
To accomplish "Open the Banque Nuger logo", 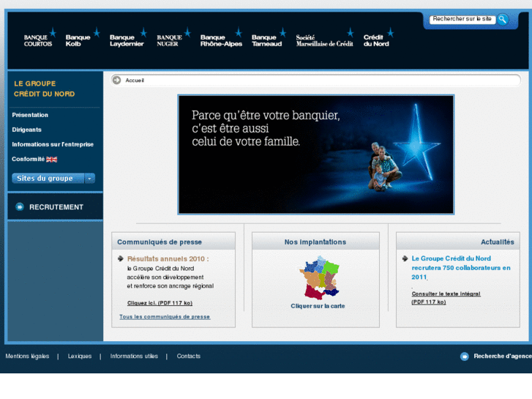I will [173, 37].
